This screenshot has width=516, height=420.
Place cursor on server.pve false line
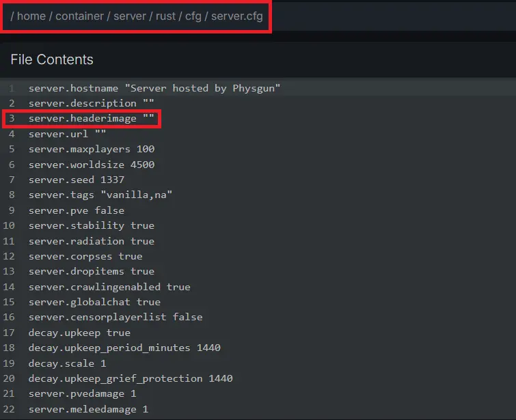[x=77, y=210]
